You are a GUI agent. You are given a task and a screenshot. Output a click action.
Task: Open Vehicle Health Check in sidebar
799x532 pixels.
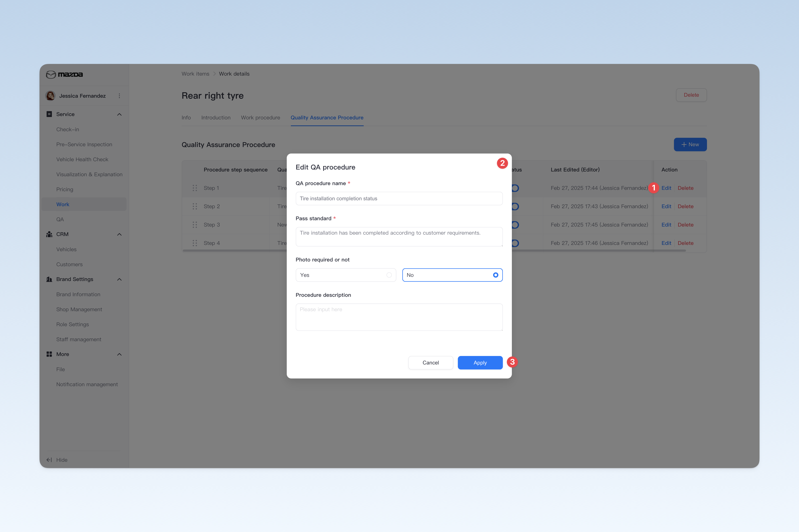[82, 159]
